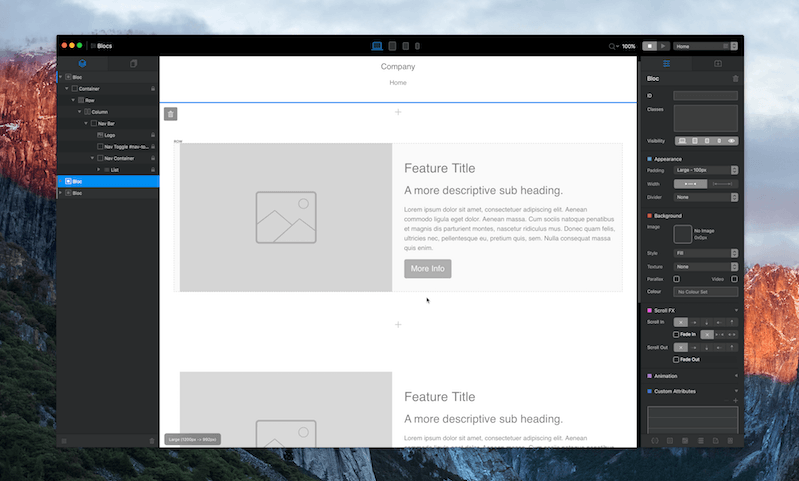Click the Home nav link on canvas
The image size is (799, 481).
coord(398,83)
